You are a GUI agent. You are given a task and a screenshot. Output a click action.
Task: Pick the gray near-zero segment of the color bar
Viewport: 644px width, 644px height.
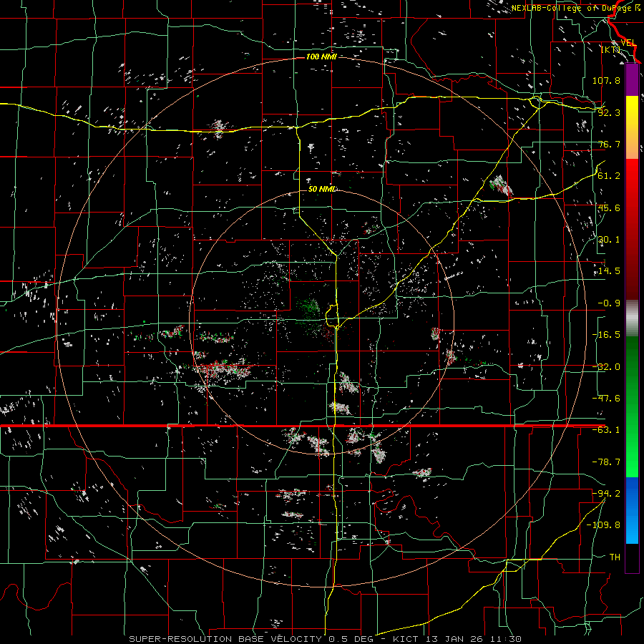[632, 318]
